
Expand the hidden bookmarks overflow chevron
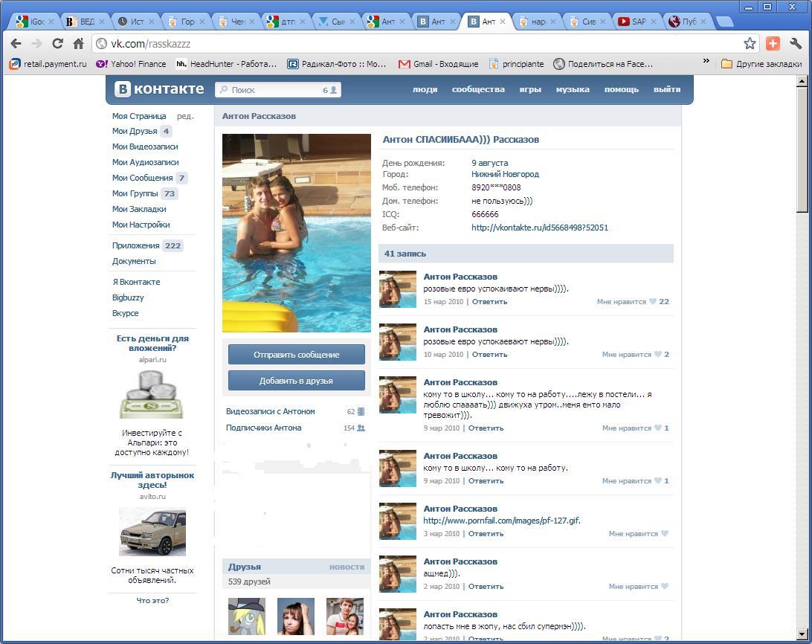click(x=706, y=63)
